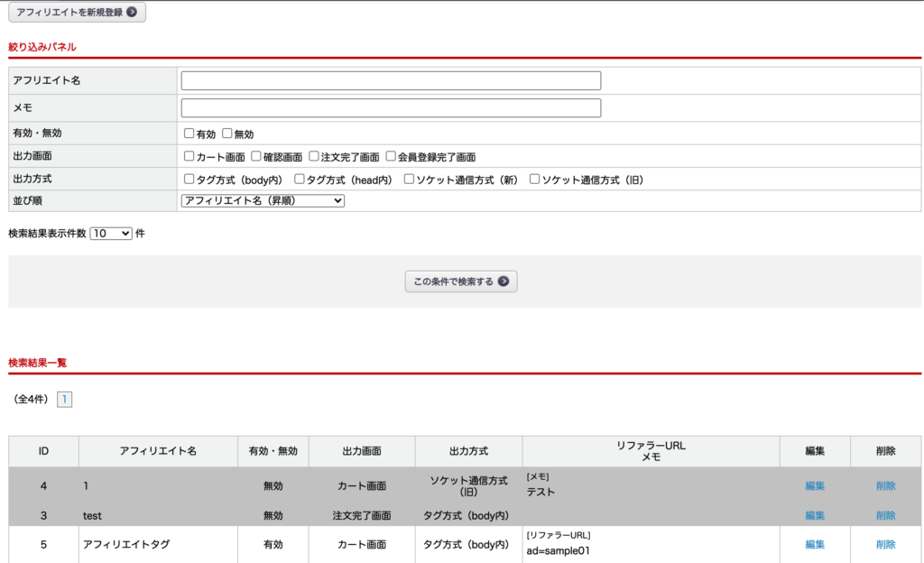Go to results page 1

pyautogui.click(x=64, y=399)
